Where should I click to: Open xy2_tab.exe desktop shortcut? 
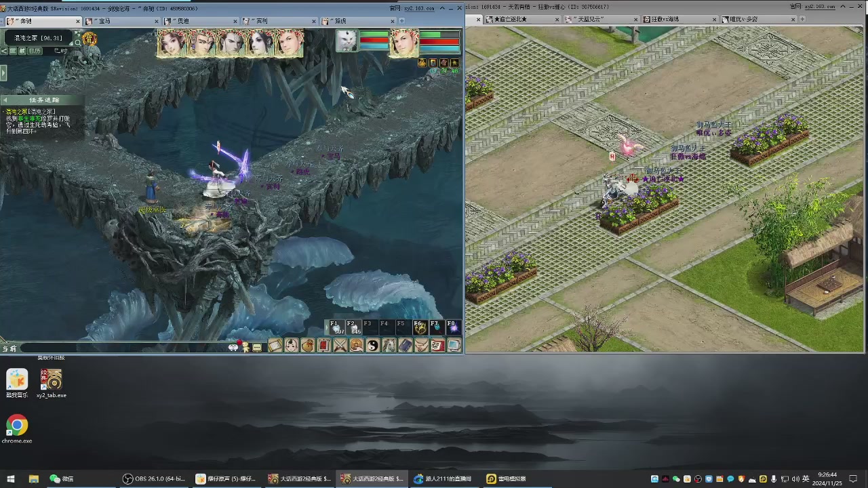click(51, 384)
